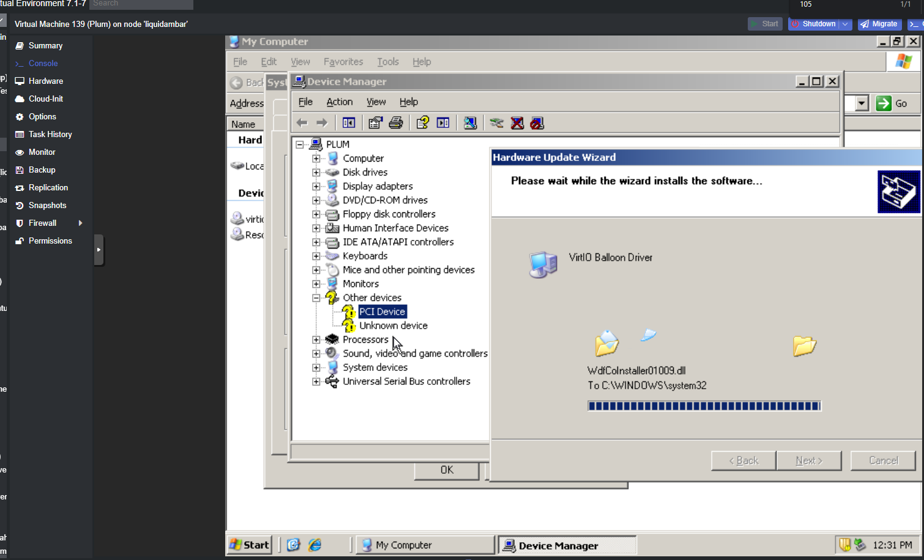Collapse the PLUM root tree node
This screenshot has width=924, height=560.
300,144
